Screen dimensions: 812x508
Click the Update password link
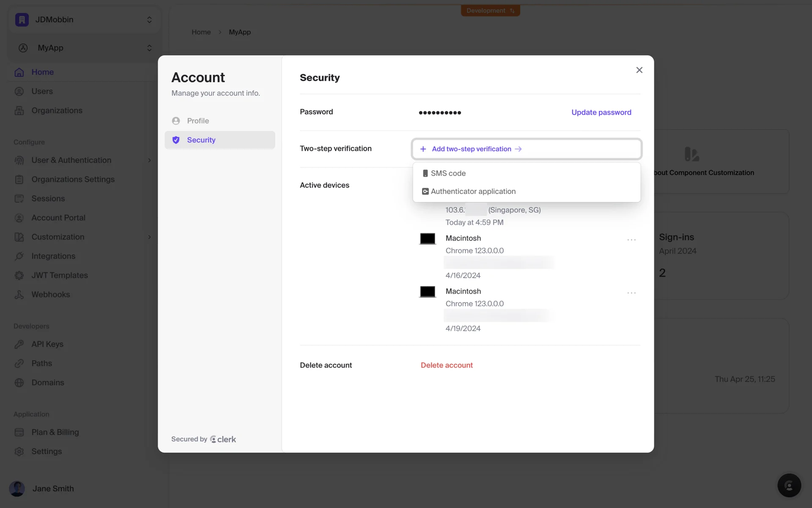pos(601,112)
